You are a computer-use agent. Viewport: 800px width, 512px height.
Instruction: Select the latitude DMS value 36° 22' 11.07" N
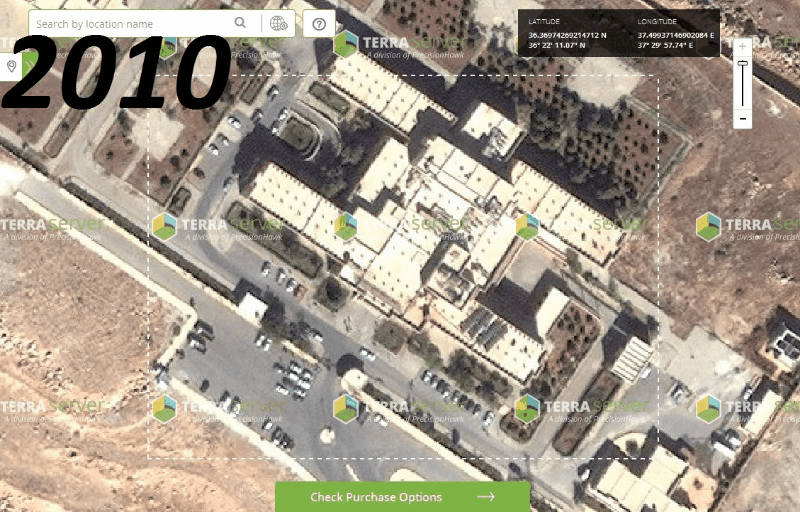point(556,45)
